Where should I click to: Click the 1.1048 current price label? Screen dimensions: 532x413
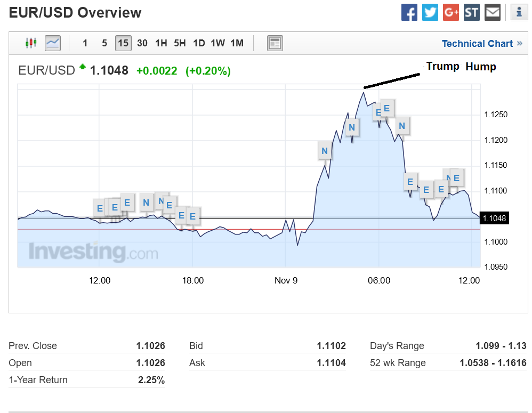pos(494,218)
